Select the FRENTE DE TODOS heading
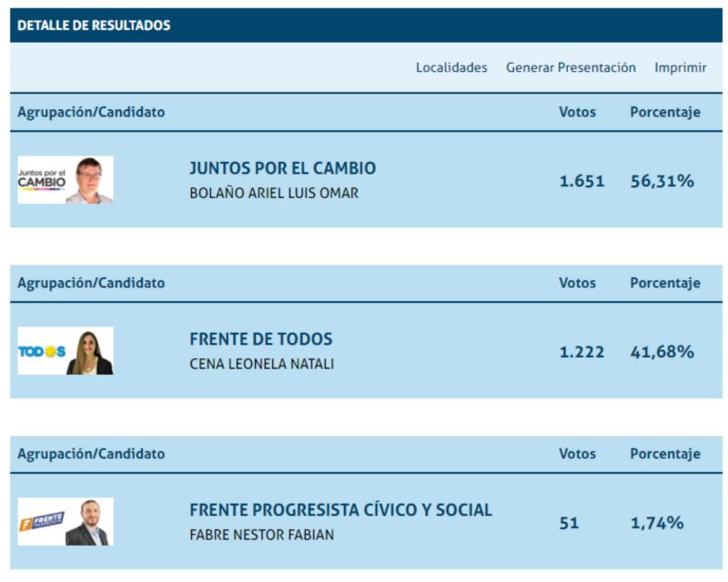Screen dimensions: 728x582 click(261, 339)
